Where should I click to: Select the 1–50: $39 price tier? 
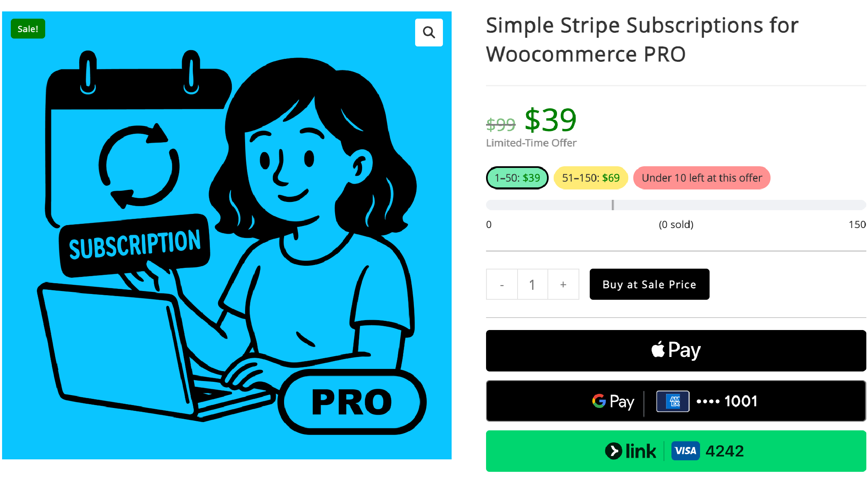coord(517,178)
